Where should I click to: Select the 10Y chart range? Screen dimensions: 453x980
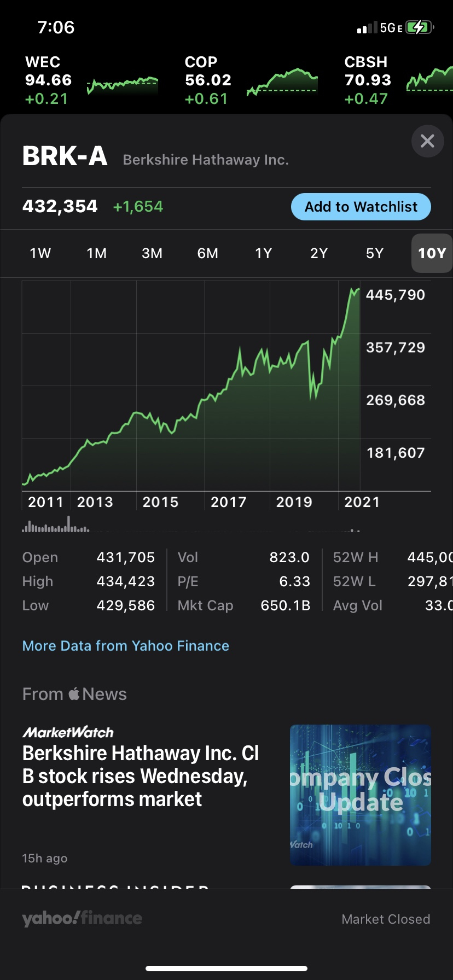tap(432, 253)
